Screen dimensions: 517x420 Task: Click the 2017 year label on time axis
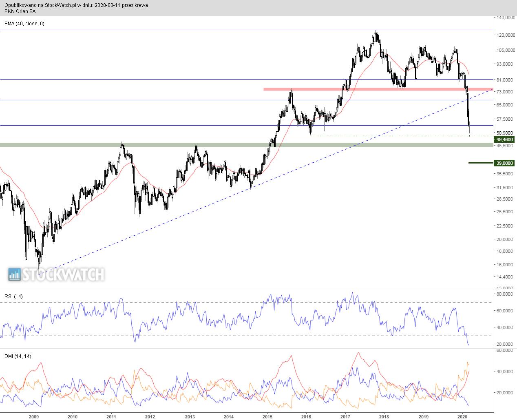345,416
